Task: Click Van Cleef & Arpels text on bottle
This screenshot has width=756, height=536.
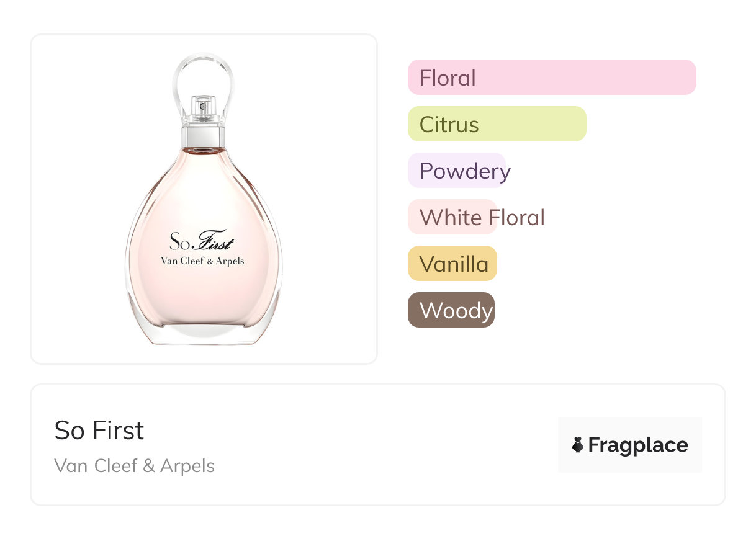Action: 203,261
